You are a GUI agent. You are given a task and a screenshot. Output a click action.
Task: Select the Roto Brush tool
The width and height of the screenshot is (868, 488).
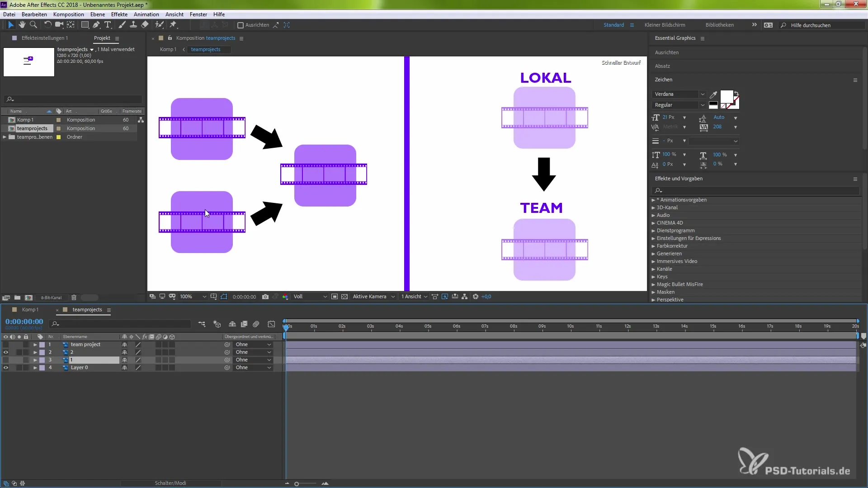pos(159,25)
